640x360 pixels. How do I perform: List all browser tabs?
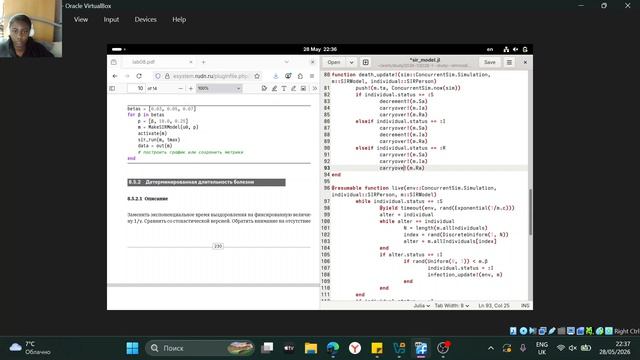pos(287,62)
